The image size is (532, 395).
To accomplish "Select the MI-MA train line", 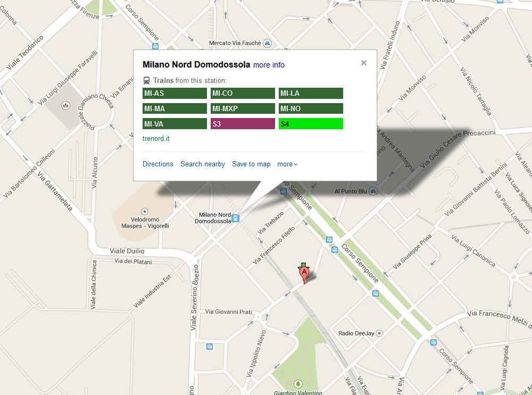I will click(174, 108).
